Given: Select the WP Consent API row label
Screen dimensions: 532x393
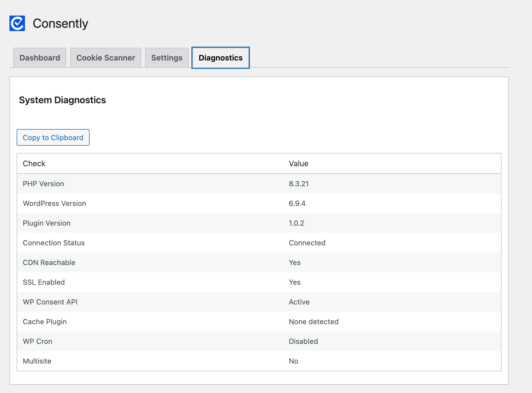Looking at the screenshot, I should pos(50,302).
